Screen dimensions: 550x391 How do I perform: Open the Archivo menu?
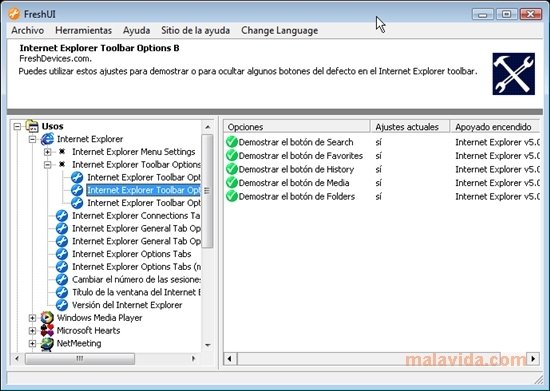[27, 31]
